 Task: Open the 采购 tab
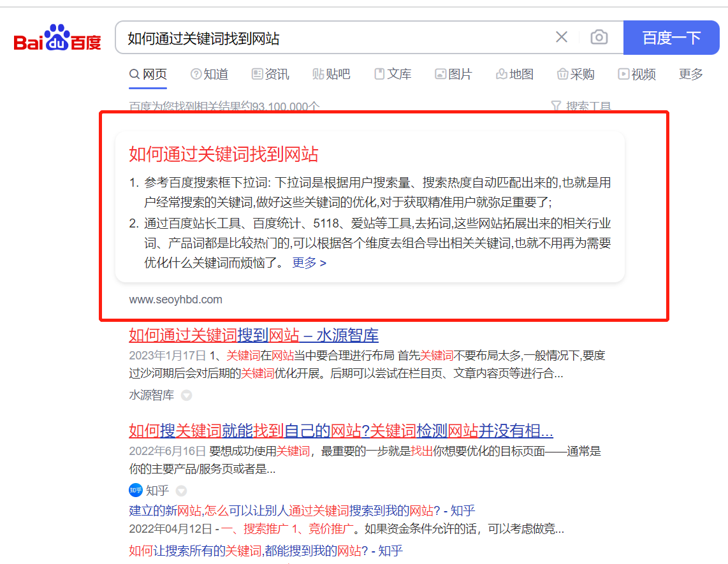tap(576, 75)
